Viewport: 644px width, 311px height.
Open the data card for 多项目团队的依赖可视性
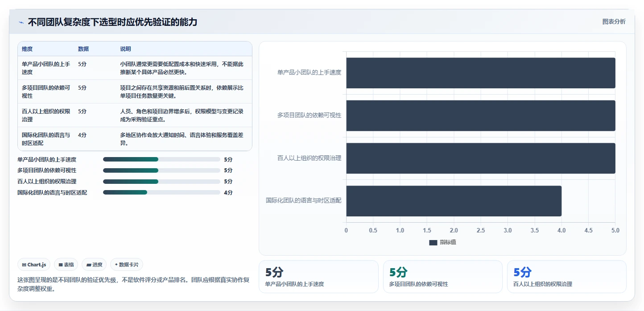pos(443,277)
